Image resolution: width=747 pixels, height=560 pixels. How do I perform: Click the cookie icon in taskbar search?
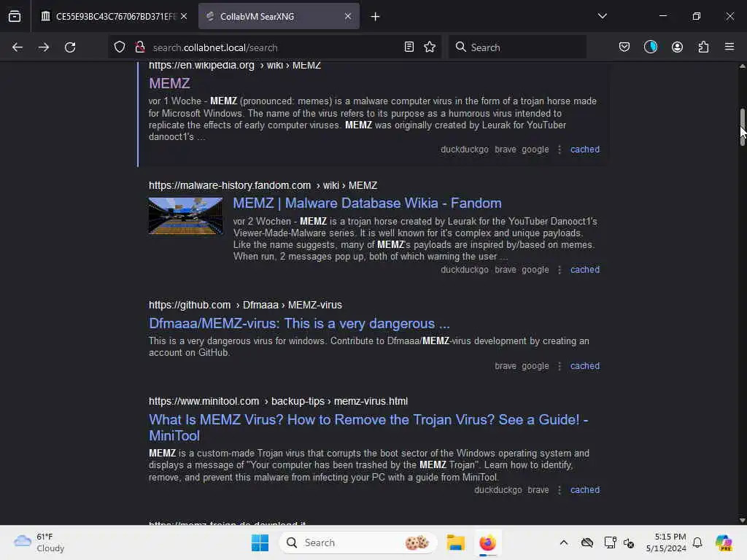tap(417, 542)
